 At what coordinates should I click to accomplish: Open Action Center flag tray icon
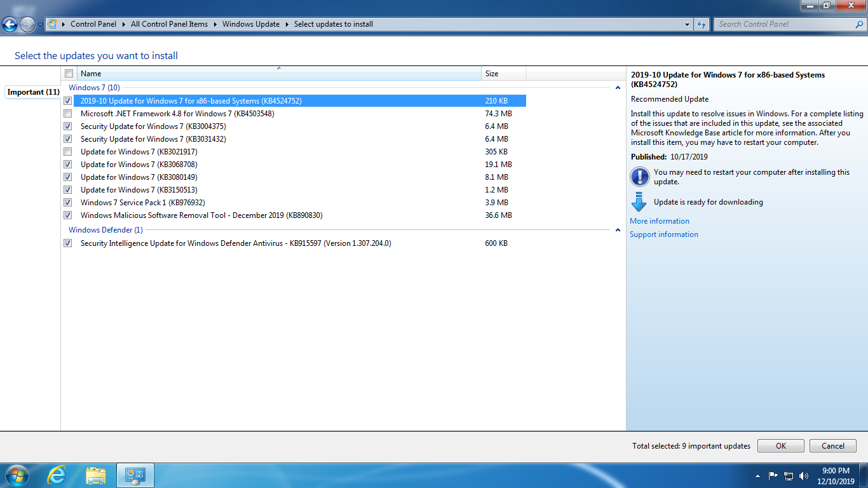pos(773,475)
